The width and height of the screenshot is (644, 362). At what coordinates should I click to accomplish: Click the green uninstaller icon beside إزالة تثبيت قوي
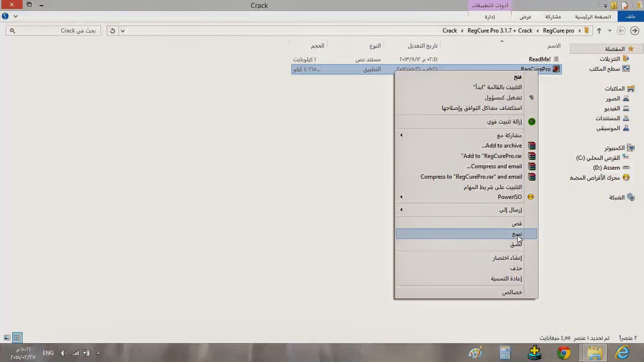(531, 122)
